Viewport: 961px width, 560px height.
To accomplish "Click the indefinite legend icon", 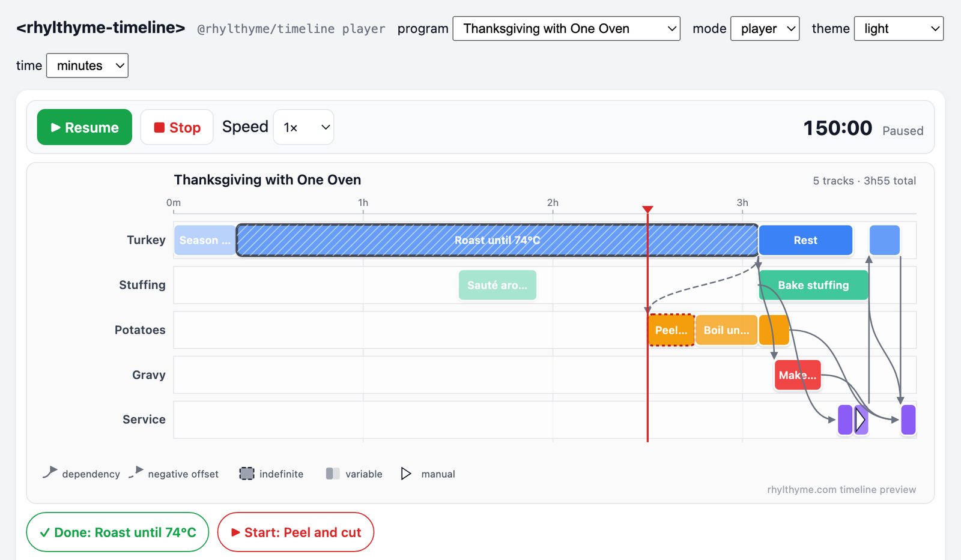I will (x=247, y=474).
